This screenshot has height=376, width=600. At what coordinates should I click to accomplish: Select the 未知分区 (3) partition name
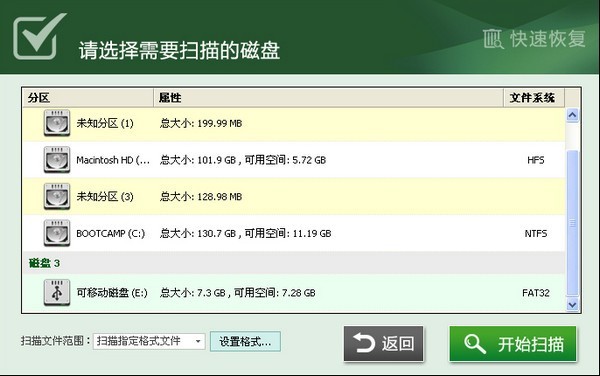click(105, 197)
